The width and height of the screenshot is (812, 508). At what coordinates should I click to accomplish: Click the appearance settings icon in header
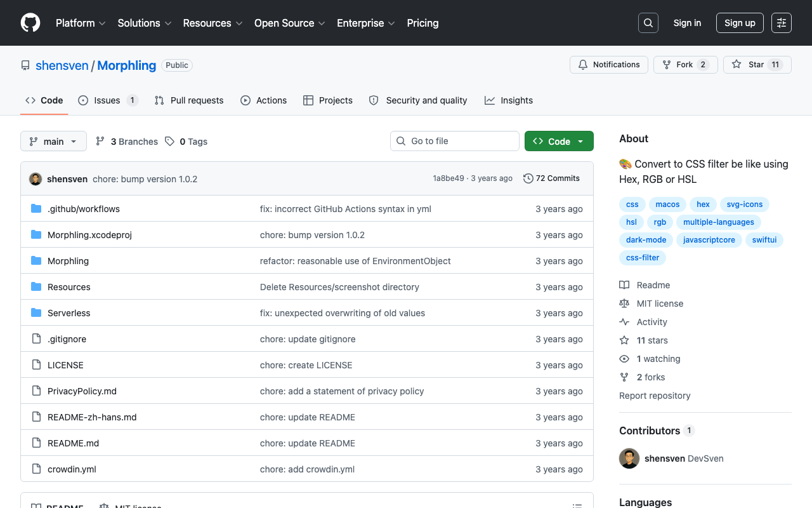(782, 23)
